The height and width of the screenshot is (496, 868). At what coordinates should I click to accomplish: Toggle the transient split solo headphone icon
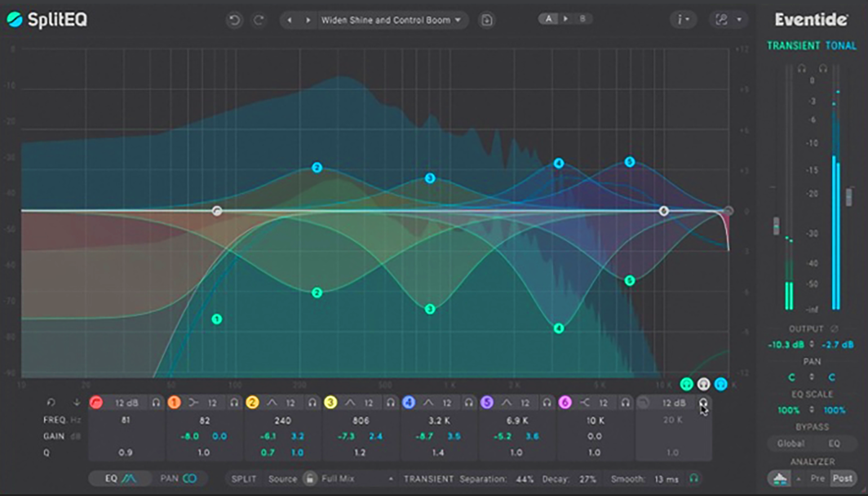pos(694,479)
